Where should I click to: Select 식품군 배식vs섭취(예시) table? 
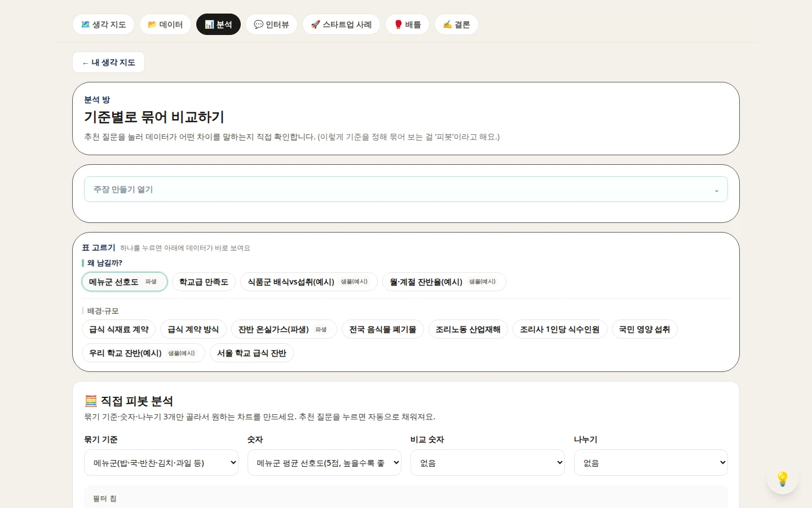[x=308, y=282]
